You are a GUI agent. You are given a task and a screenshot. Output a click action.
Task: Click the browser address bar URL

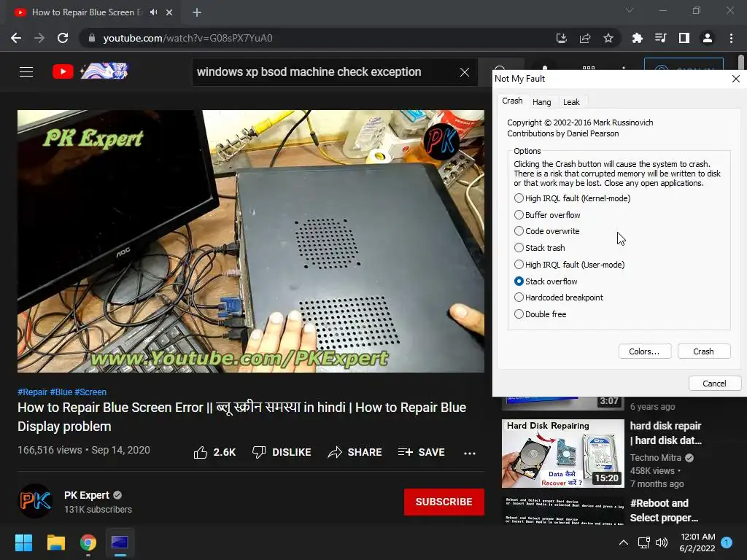click(187, 38)
